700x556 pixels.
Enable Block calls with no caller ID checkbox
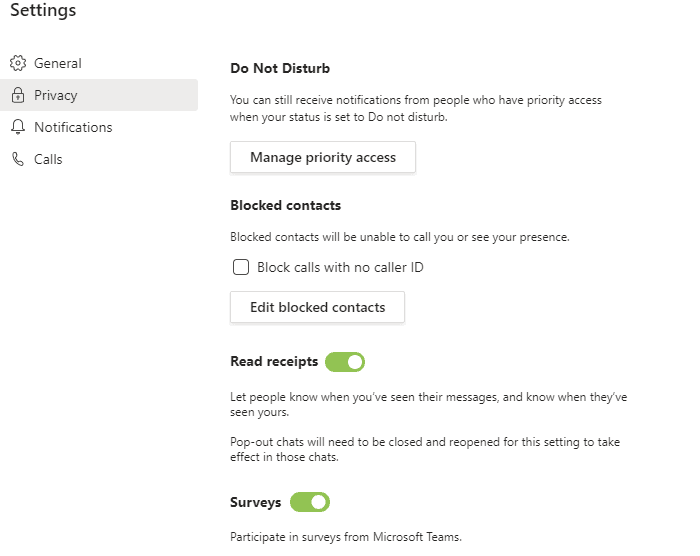(241, 267)
